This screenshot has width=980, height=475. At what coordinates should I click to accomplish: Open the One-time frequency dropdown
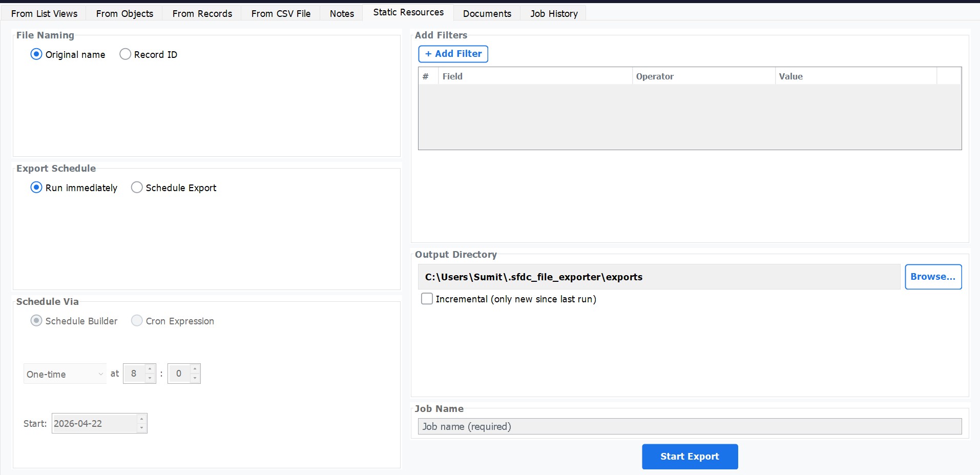[x=64, y=374]
